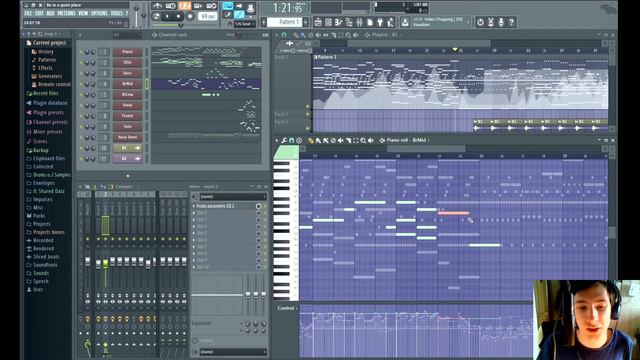Click the magnet snap icon in Piano roll

291,140
